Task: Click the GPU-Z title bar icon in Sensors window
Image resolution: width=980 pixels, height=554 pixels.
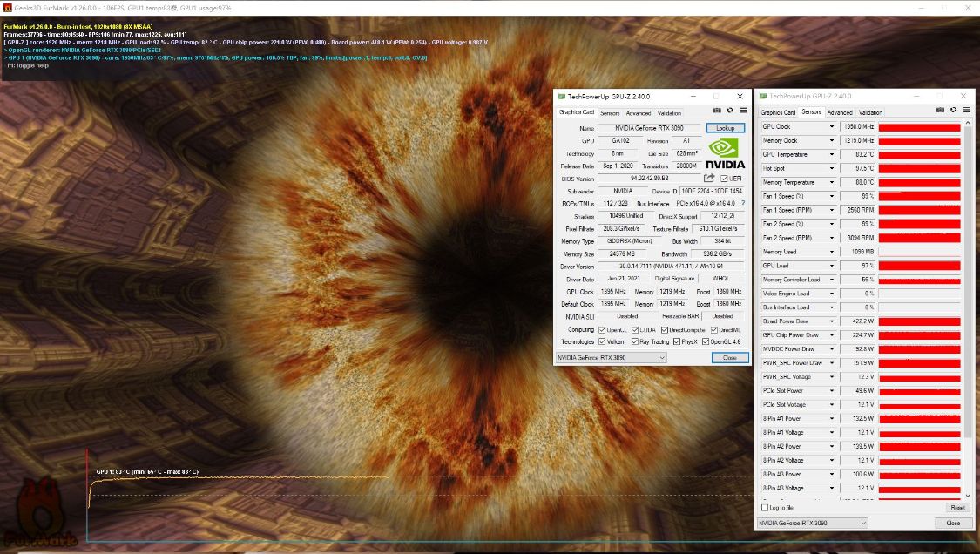Action: pos(763,96)
